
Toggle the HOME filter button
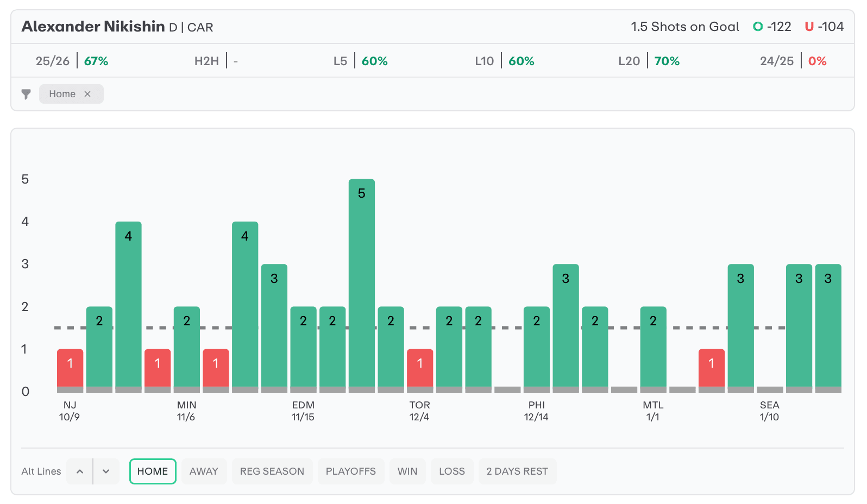153,471
